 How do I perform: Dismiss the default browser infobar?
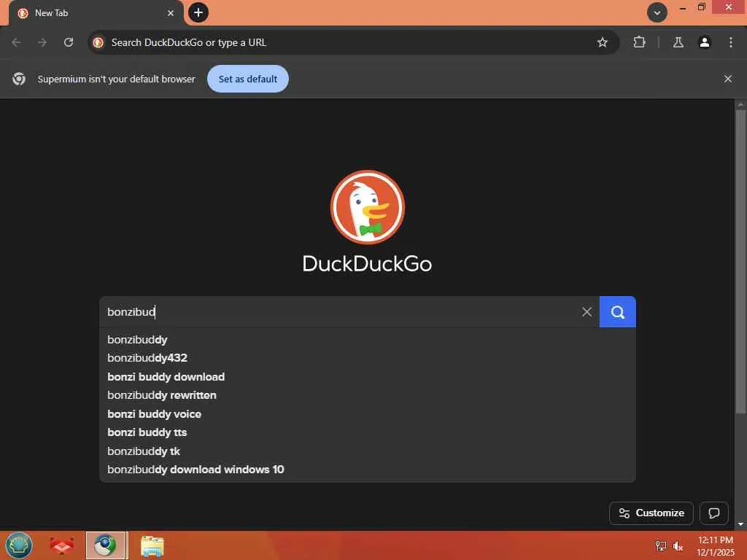coord(727,79)
